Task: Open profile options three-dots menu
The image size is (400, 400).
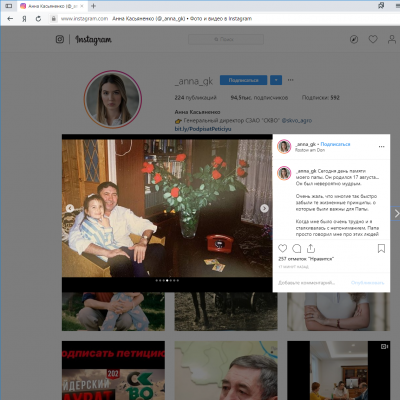Action: [x=291, y=80]
